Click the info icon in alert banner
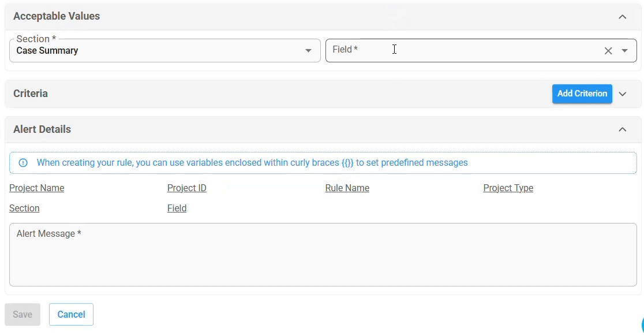This screenshot has height=335, width=644. (x=23, y=163)
